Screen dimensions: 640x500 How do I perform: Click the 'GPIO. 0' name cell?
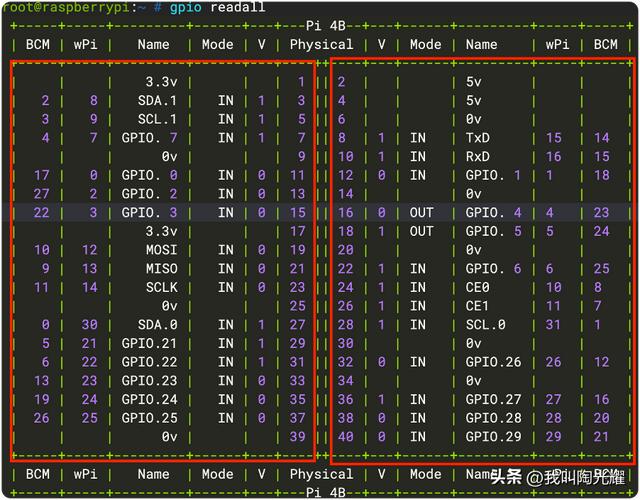[149, 176]
